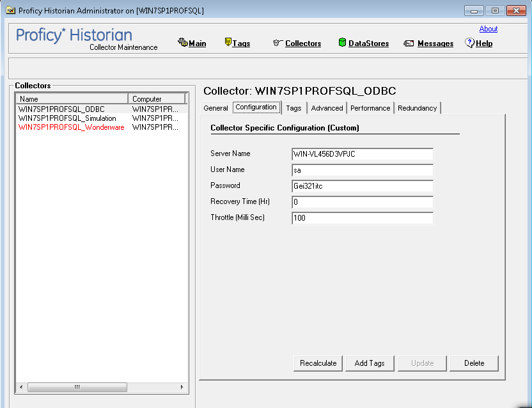
Task: Sort collectors by Computer column header
Action: click(157, 98)
